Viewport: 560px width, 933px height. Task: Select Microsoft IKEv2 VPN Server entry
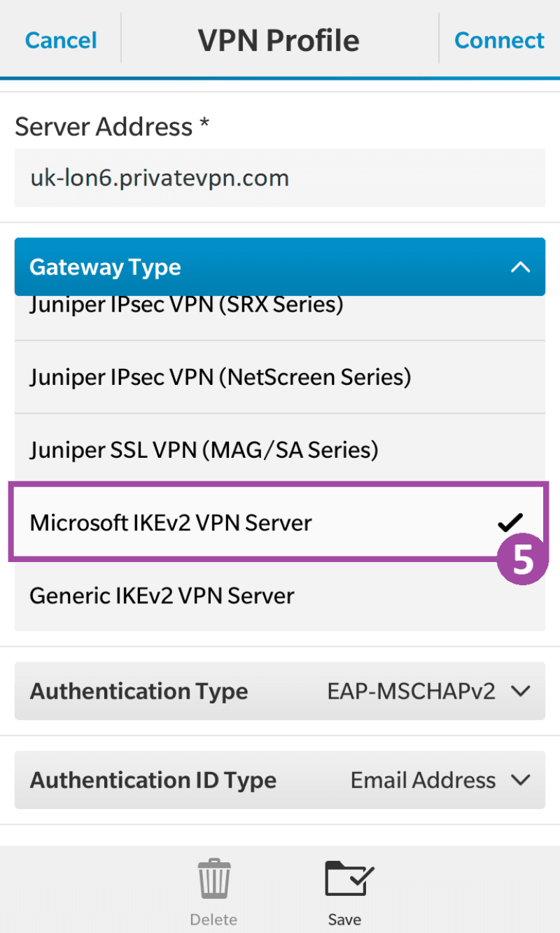(171, 522)
